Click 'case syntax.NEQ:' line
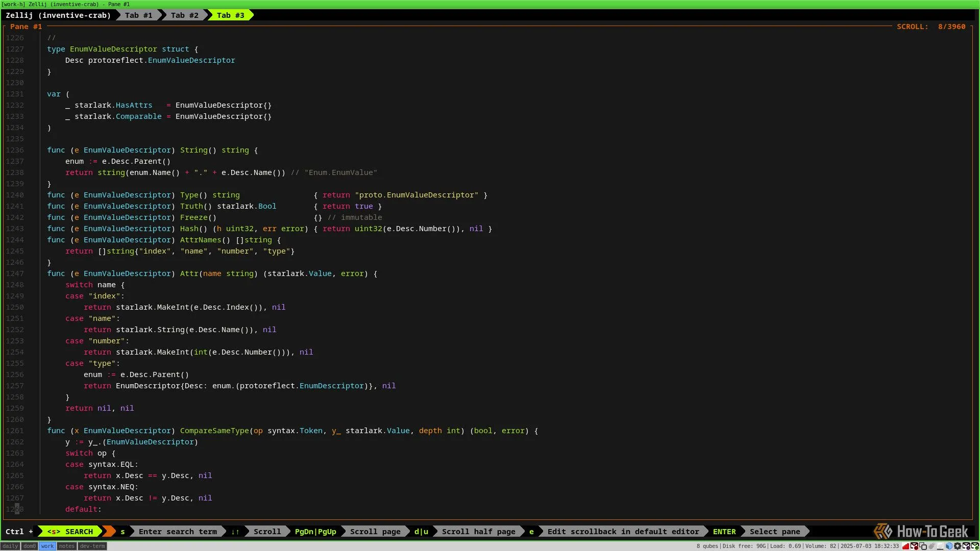 coord(102,487)
